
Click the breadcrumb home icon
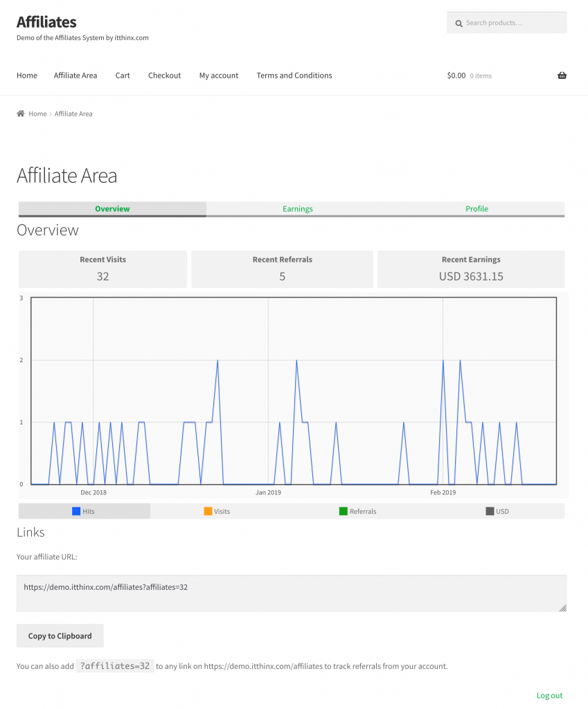(x=20, y=114)
